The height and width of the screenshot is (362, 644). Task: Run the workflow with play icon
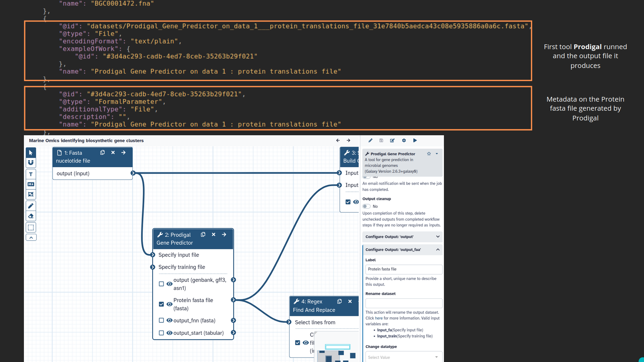pos(415,140)
